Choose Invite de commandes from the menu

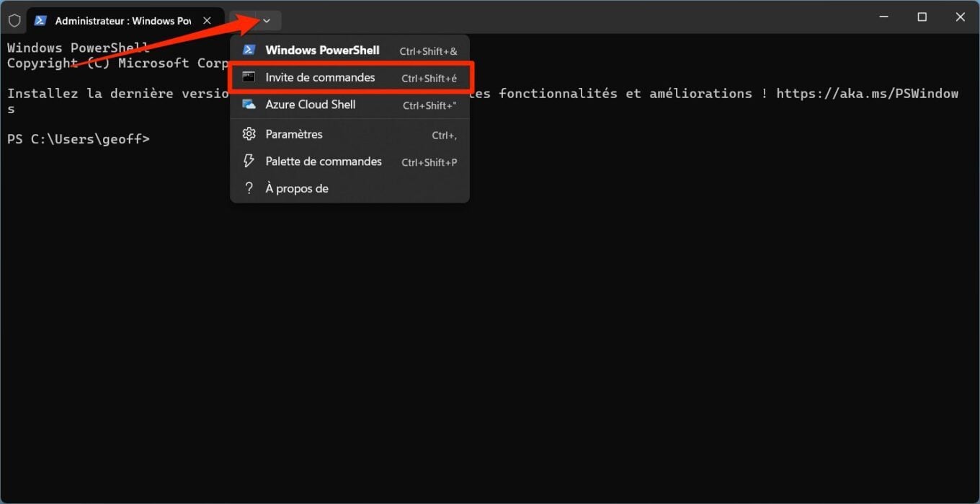tap(349, 78)
